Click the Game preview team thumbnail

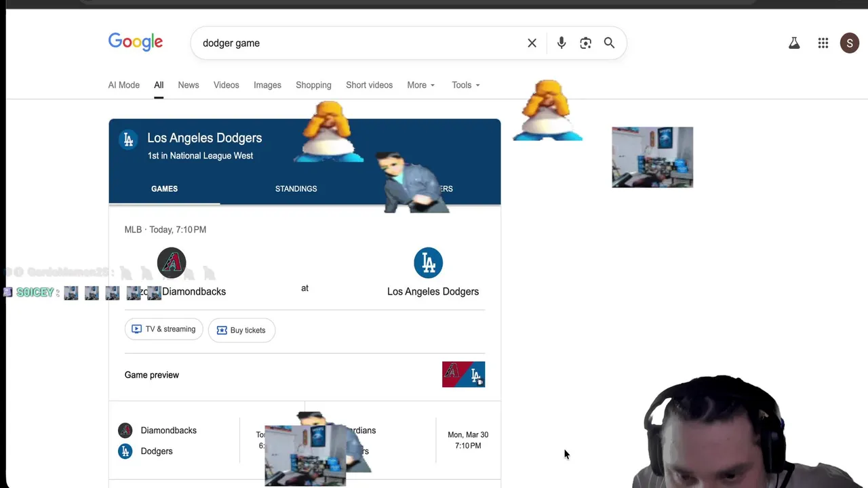coord(463,374)
